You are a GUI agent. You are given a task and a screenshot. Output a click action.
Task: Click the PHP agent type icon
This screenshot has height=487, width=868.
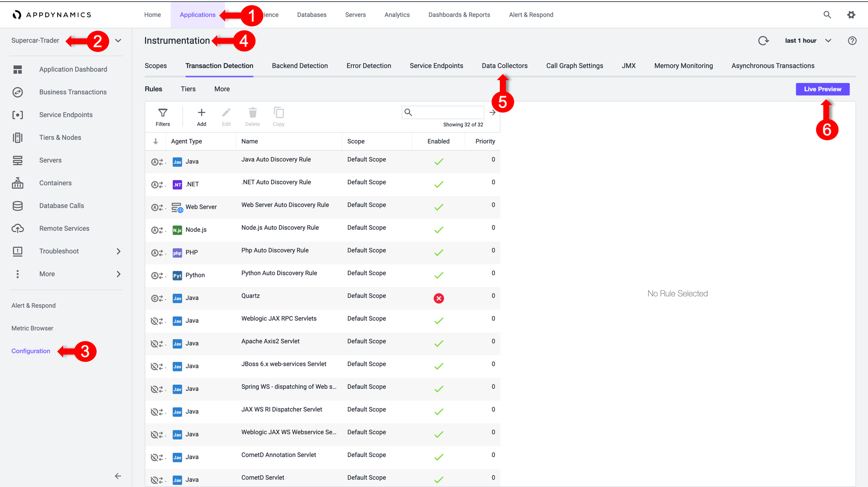coord(177,253)
